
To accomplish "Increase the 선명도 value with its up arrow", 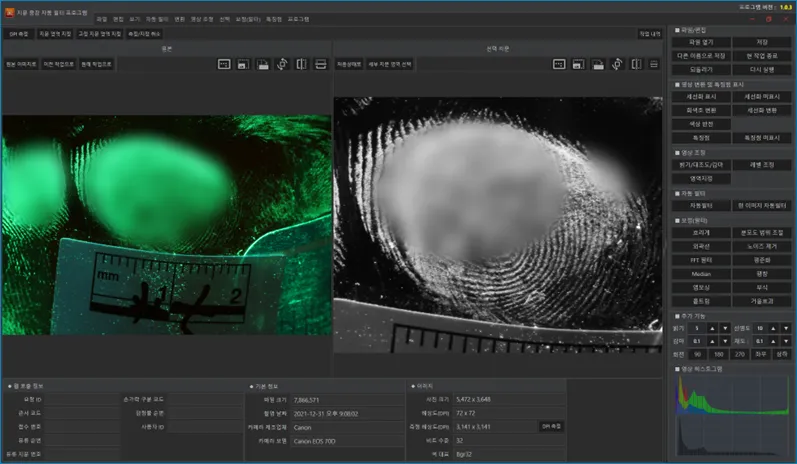I will (774, 328).
